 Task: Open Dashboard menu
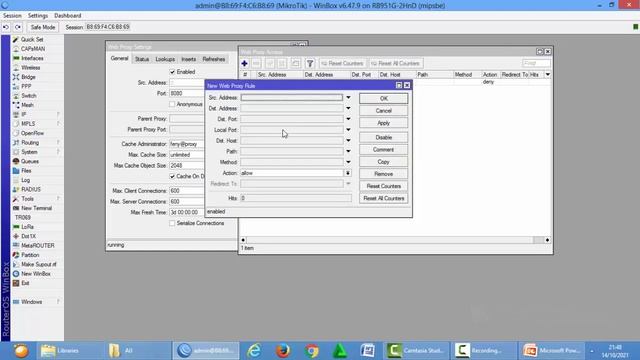pos(67,16)
